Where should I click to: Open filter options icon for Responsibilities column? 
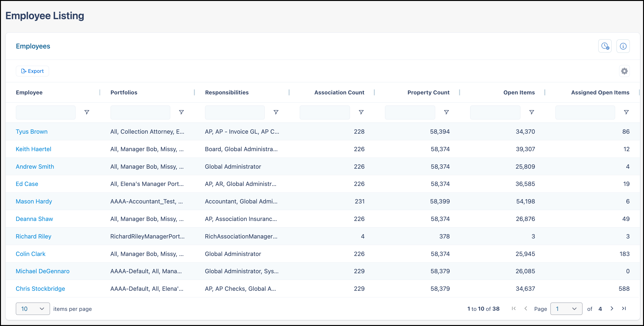click(276, 112)
